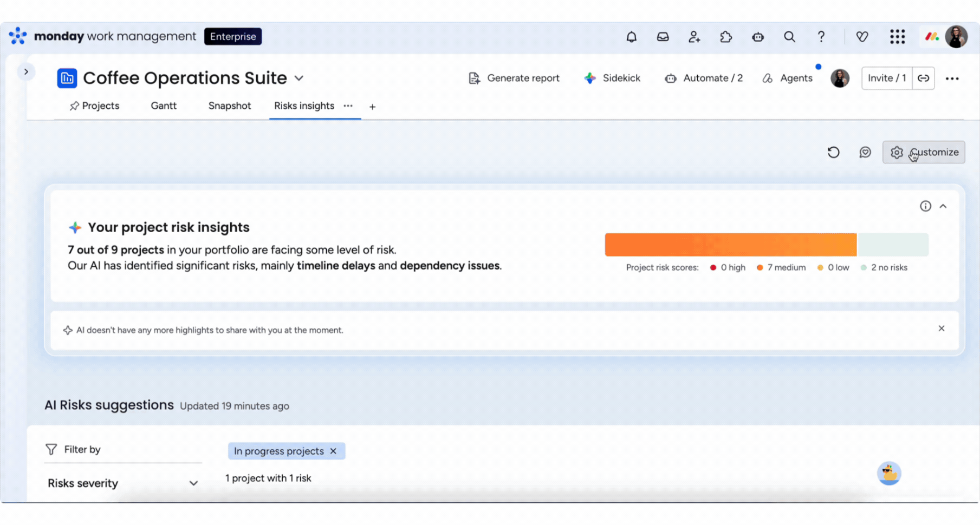
Task: Open the nine-dot apps grid
Action: 897,37
